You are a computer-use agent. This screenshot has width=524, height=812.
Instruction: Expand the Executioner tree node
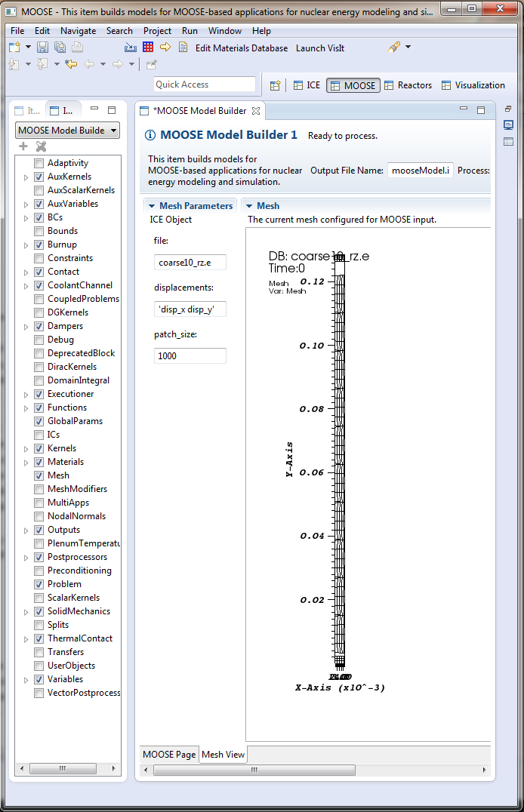(26, 395)
